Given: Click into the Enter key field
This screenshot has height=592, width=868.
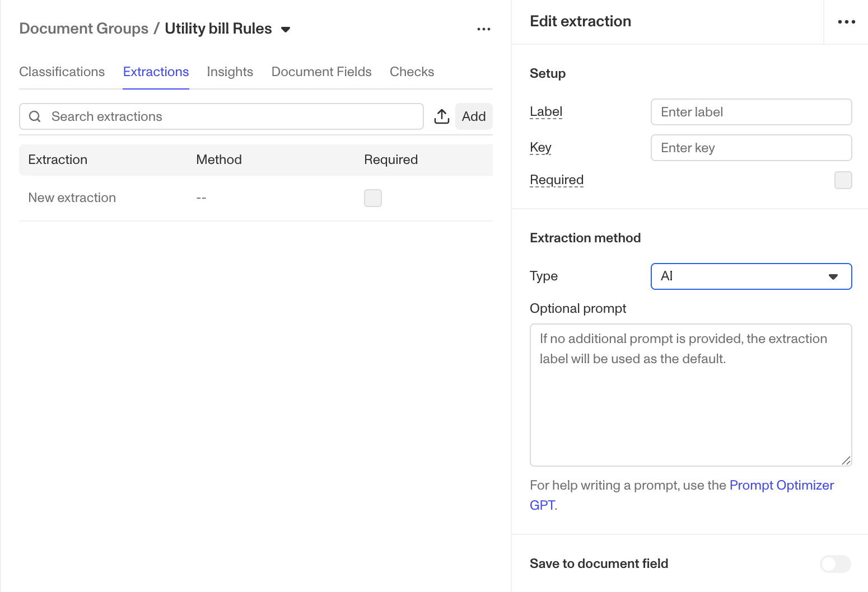Looking at the screenshot, I should [751, 148].
